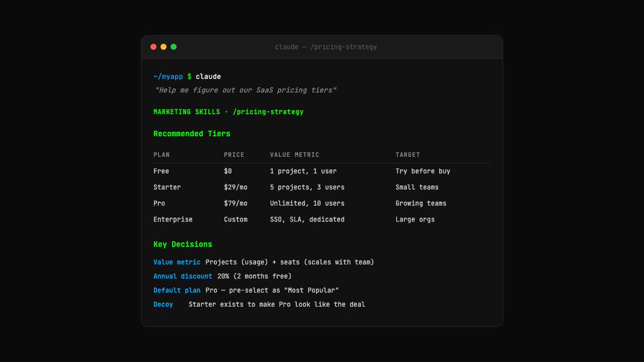Click the 'VALUE METRIC' column header

pyautogui.click(x=295, y=154)
